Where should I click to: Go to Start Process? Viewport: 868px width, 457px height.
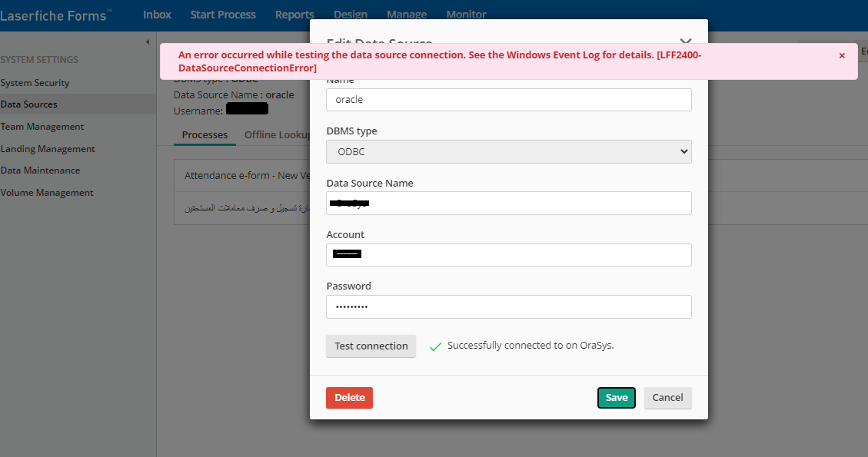click(x=223, y=15)
